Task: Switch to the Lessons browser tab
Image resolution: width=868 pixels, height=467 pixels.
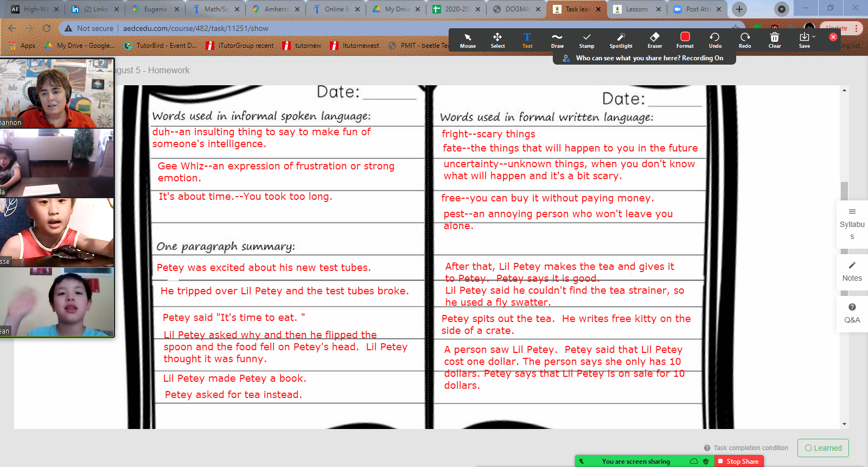Action: [637, 9]
